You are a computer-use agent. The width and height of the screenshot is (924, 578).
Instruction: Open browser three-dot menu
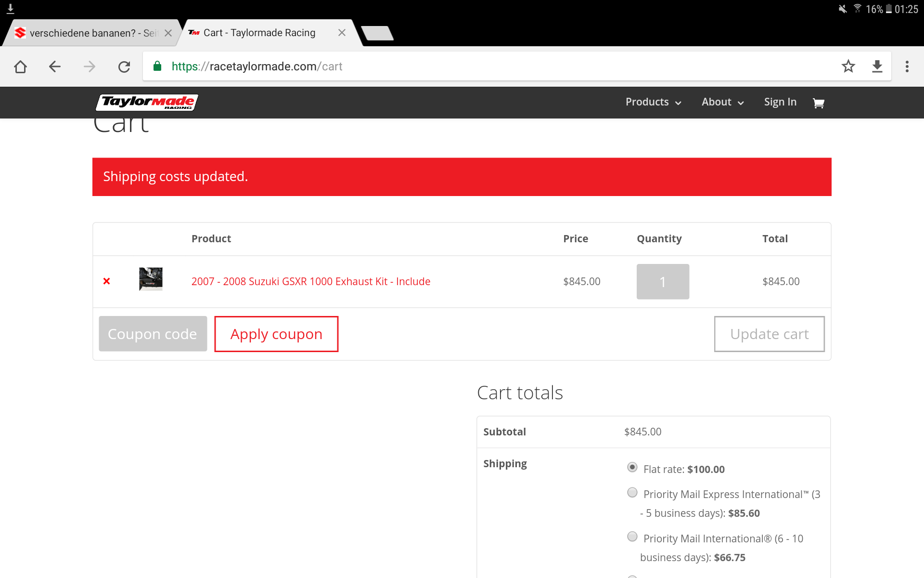pos(907,66)
